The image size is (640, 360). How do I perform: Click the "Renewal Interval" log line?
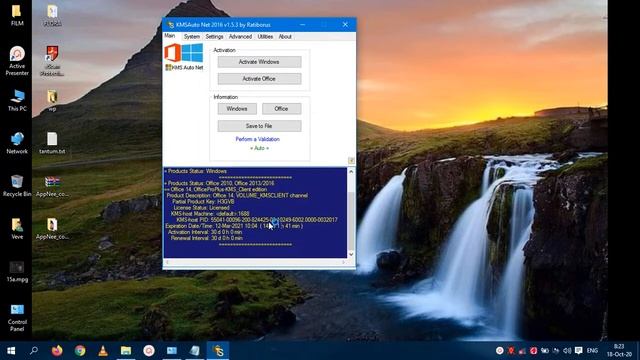(207, 238)
